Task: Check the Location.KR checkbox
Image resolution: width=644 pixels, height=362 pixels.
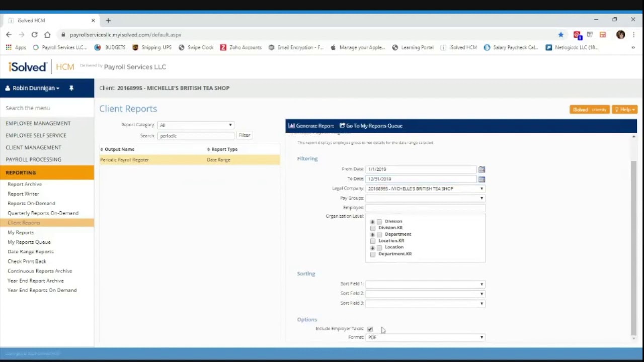Action: pyautogui.click(x=373, y=241)
